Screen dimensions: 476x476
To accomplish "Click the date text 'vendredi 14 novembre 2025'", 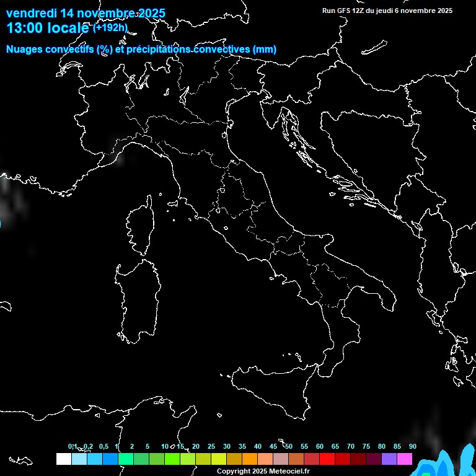I will coord(86,14).
